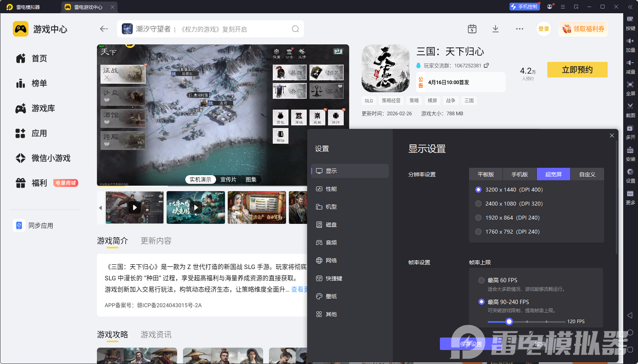The width and height of the screenshot is (638, 364).
Task: Switch to 游戏资讯 tab
Action: [156, 335]
